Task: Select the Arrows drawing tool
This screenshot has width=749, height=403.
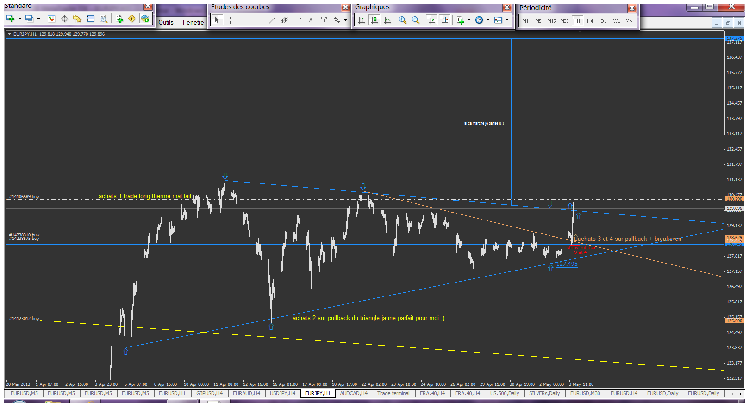Action: pyautogui.click(x=337, y=21)
